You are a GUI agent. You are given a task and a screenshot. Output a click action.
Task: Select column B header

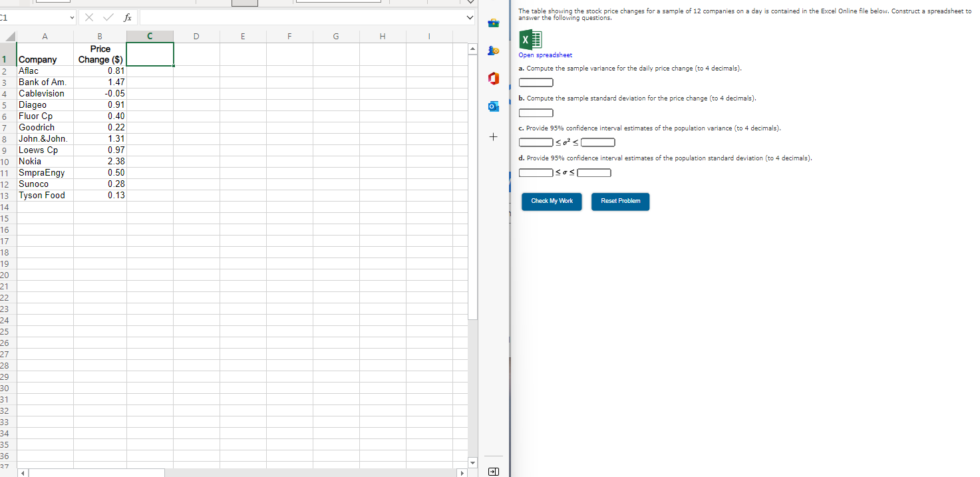[100, 37]
